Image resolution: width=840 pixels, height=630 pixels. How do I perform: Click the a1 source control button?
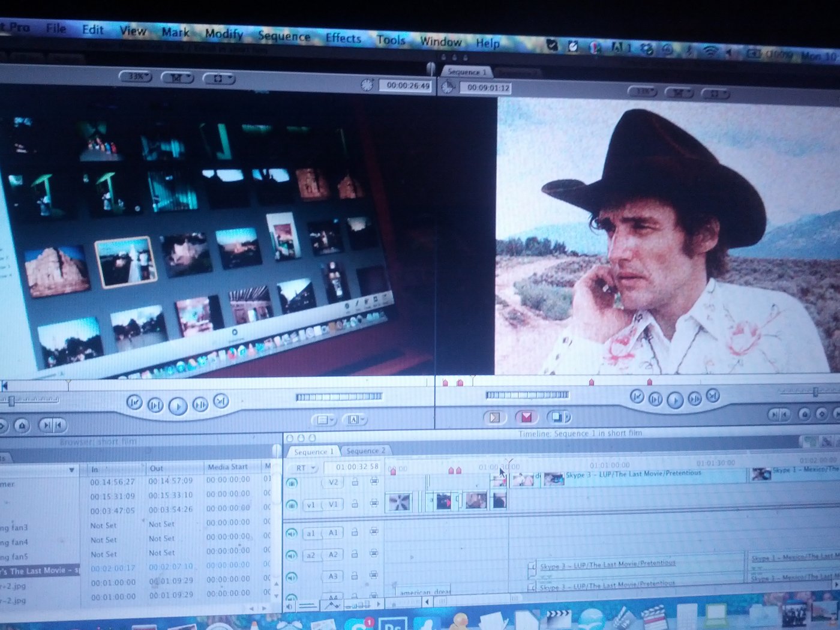(311, 533)
